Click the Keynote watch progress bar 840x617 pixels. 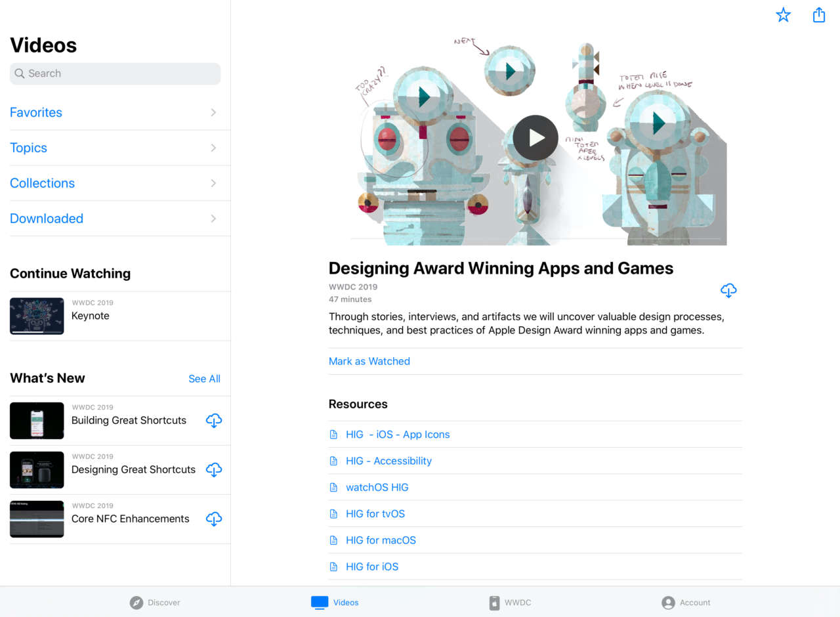37,332
